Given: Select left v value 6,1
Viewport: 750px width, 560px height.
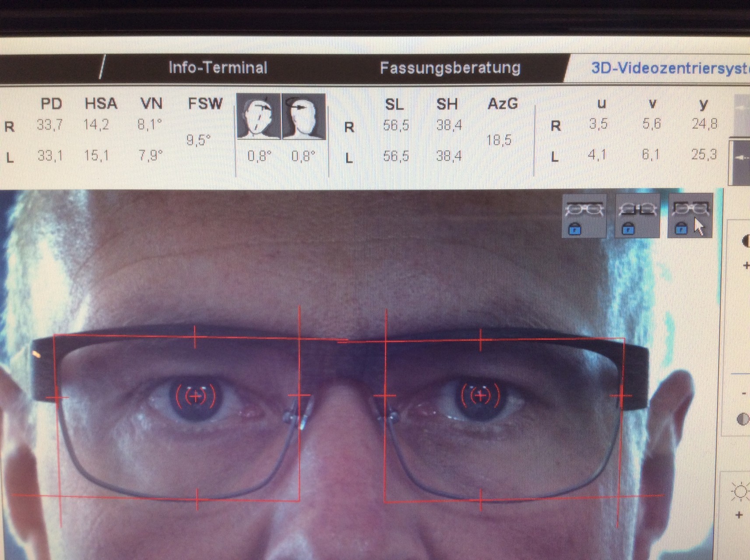Looking at the screenshot, I should [651, 155].
